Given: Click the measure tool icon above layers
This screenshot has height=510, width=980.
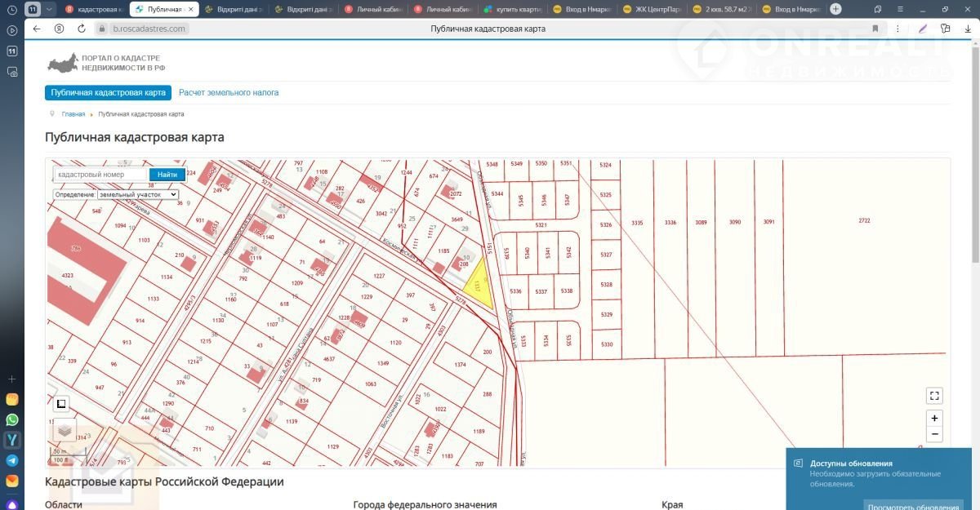Looking at the screenshot, I should pyautogui.click(x=62, y=403).
